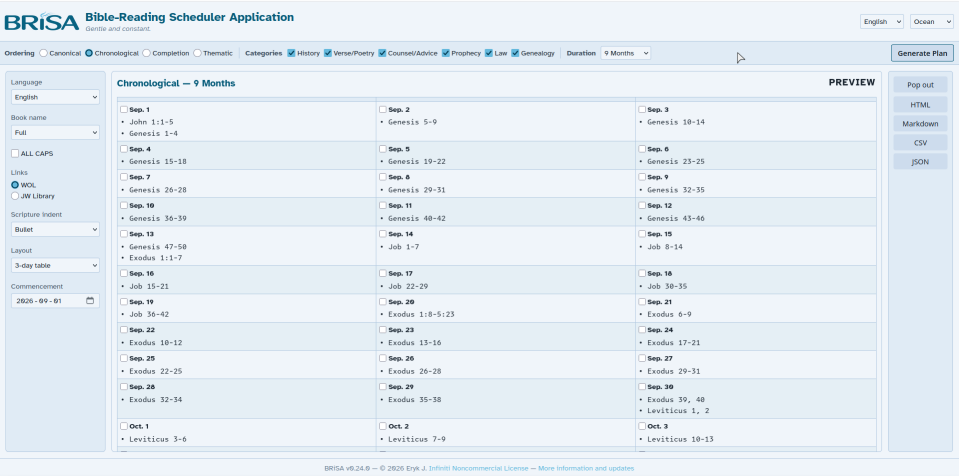Open the Scripture indent dropdown

(x=55, y=229)
